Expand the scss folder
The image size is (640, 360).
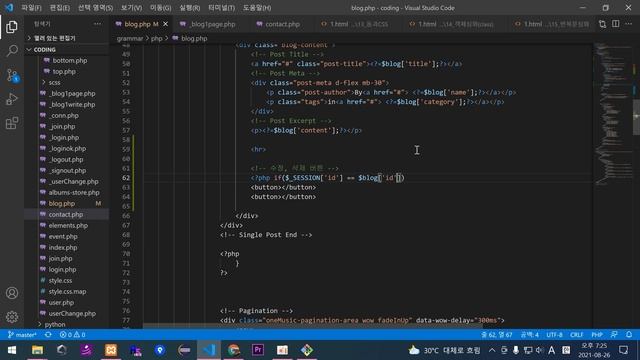pyautogui.click(x=54, y=82)
